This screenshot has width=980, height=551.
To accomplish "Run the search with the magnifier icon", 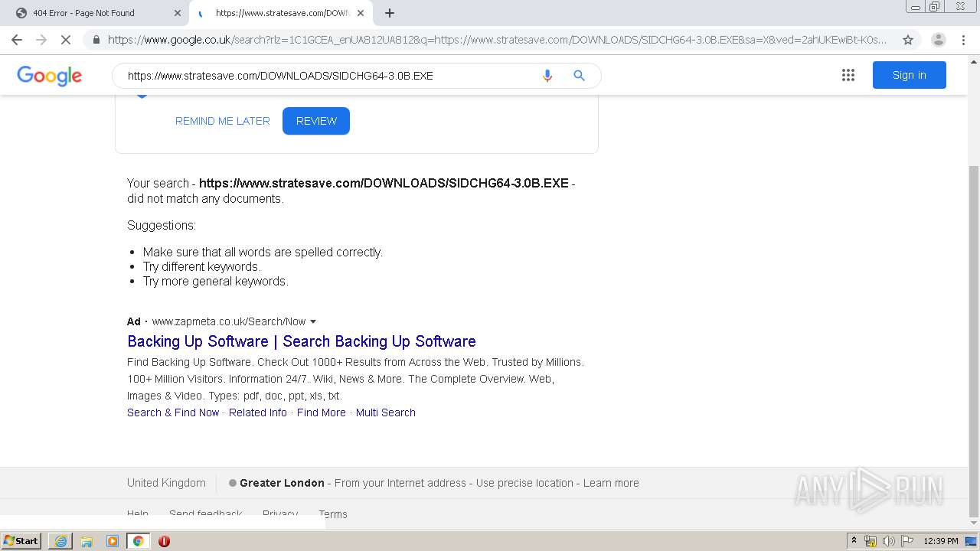I will tap(579, 76).
